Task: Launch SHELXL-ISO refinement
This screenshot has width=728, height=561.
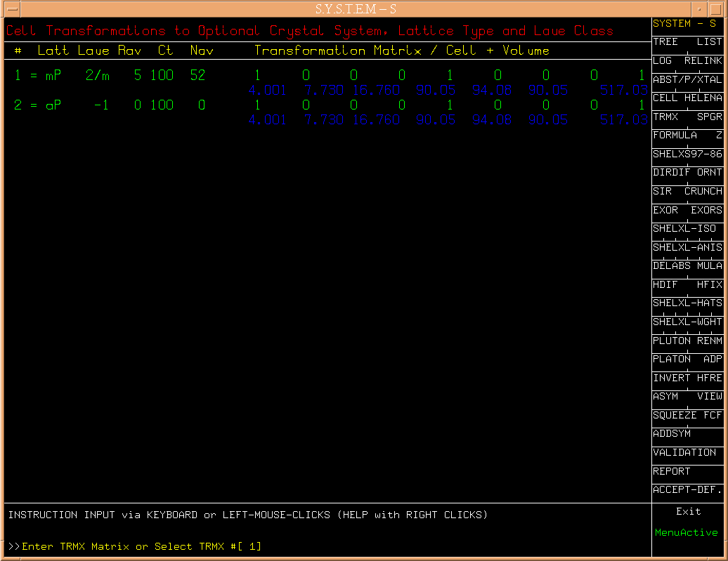Action: 684,228
